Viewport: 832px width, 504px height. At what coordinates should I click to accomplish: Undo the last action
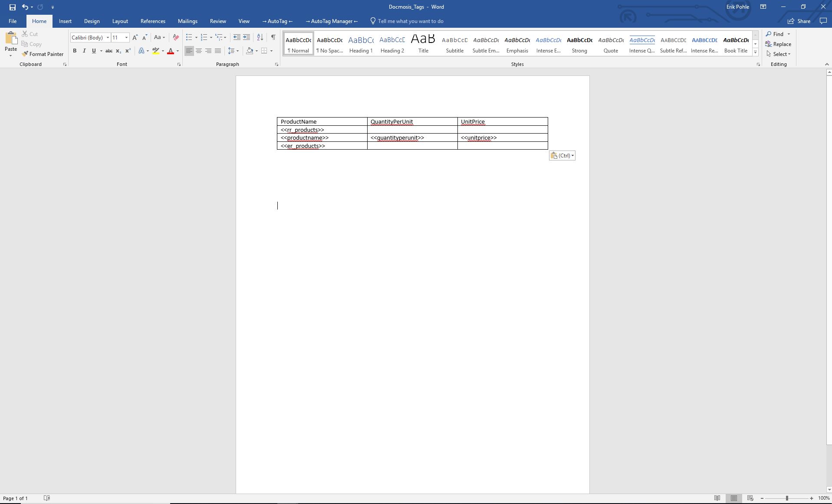pos(25,7)
